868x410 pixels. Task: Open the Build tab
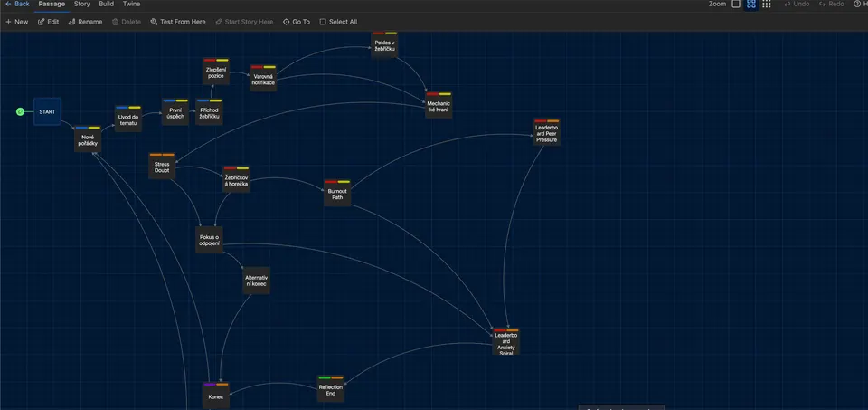107,4
